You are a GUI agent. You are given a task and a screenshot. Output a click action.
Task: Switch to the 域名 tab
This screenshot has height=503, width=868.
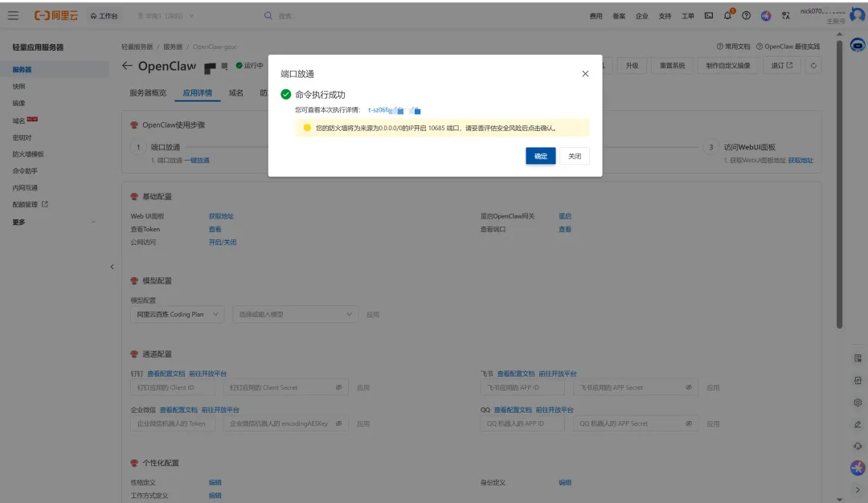235,93
